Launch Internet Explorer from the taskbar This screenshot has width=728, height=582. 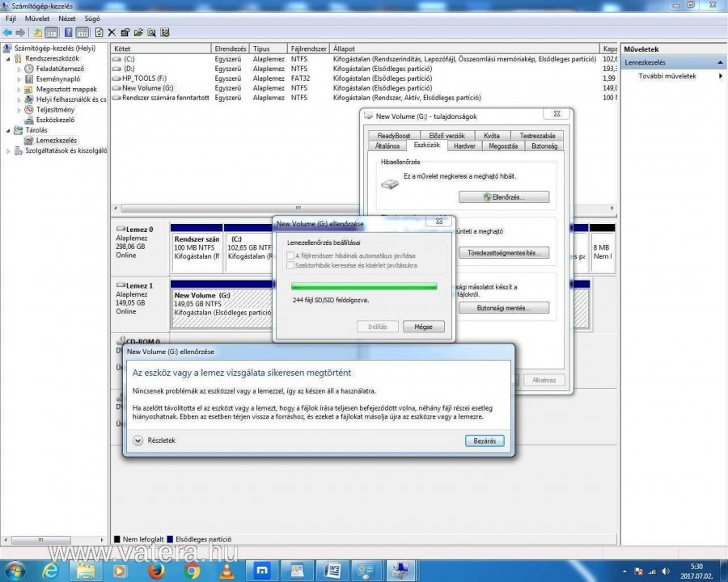point(50,571)
